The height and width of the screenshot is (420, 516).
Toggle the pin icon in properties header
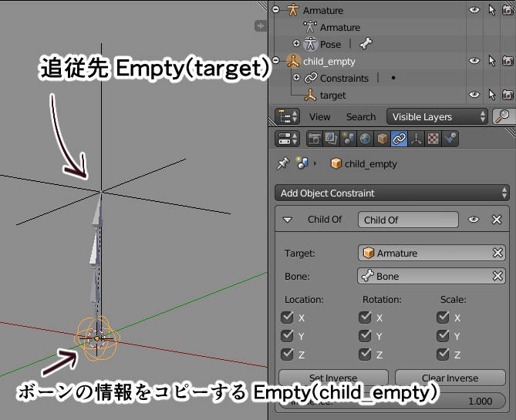click(282, 163)
